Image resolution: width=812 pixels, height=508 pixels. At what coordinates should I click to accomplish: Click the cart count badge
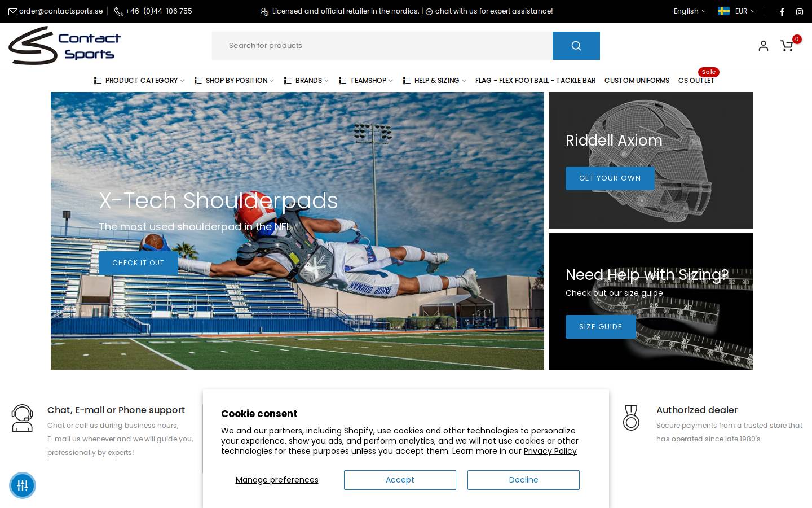coord(797,39)
